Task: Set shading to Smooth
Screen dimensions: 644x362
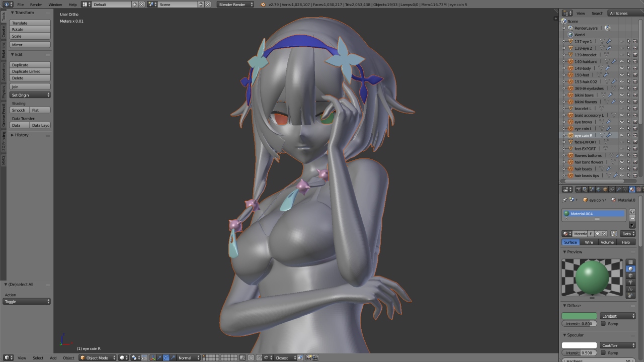Action: pos(20,110)
